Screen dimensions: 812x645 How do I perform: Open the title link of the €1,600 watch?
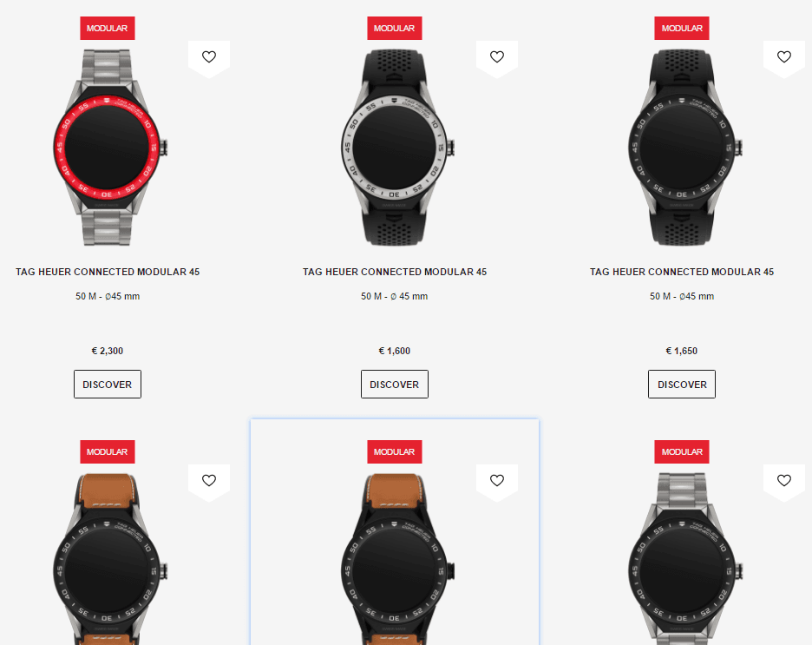[395, 272]
